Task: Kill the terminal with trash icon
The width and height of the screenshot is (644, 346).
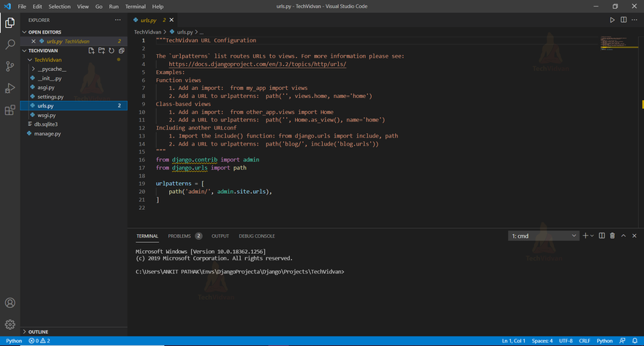Action: click(613, 236)
